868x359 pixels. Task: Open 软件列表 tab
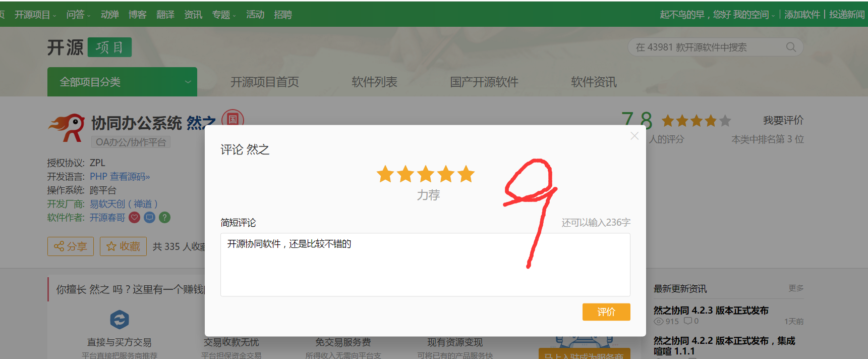(x=374, y=82)
